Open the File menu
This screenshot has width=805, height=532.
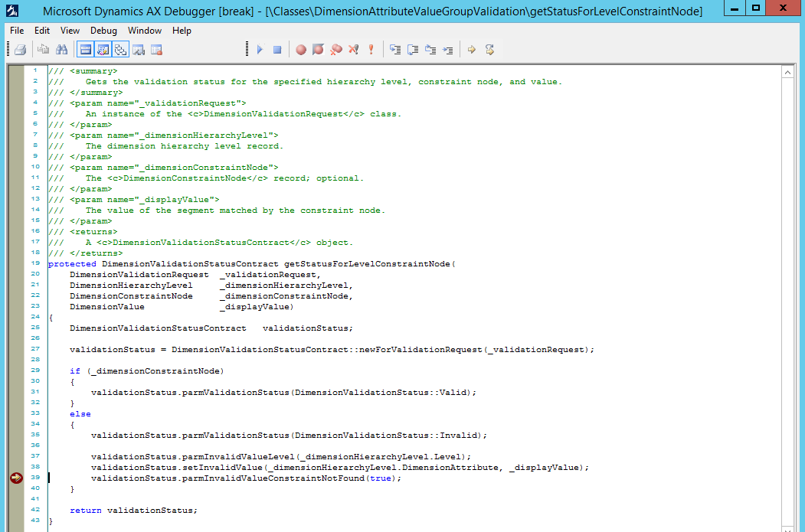click(17, 31)
